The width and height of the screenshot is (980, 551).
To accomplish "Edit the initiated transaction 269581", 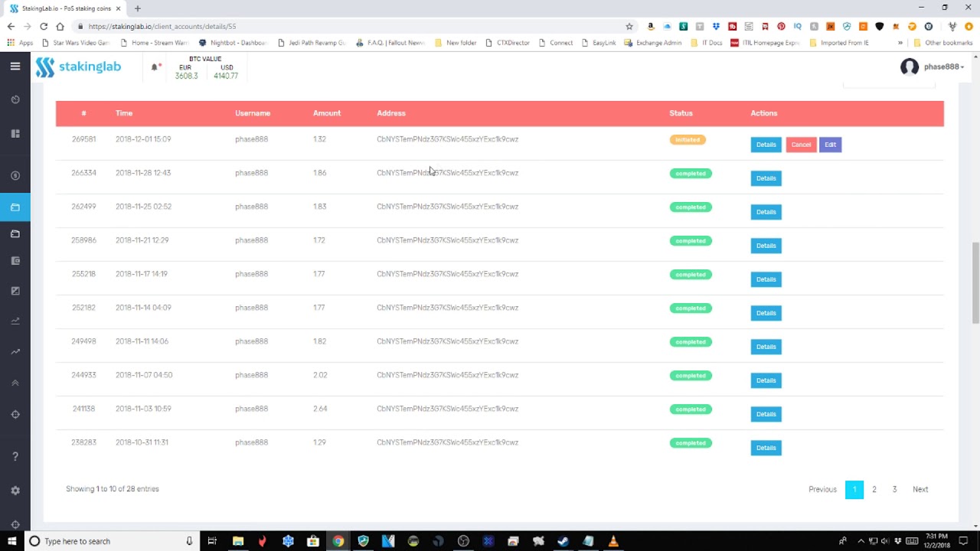I will click(x=830, y=145).
